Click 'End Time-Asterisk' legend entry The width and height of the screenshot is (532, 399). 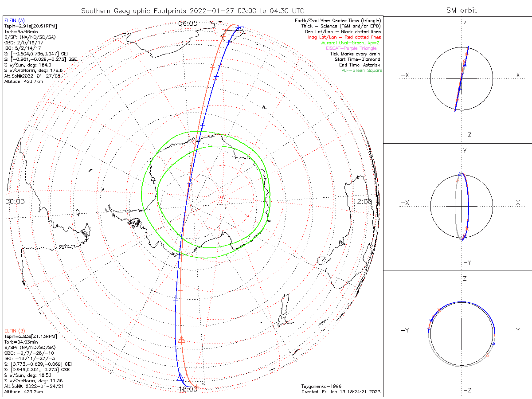pyautogui.click(x=360, y=65)
